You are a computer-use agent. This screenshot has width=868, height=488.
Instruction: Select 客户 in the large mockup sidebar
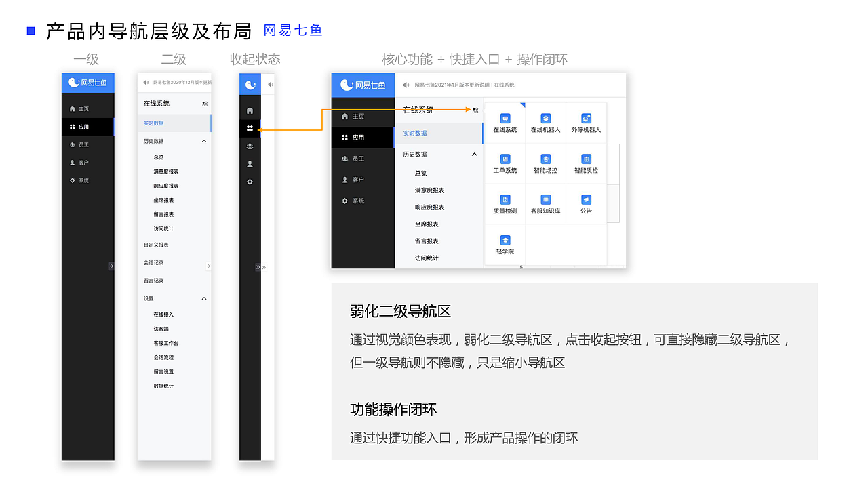(363, 180)
